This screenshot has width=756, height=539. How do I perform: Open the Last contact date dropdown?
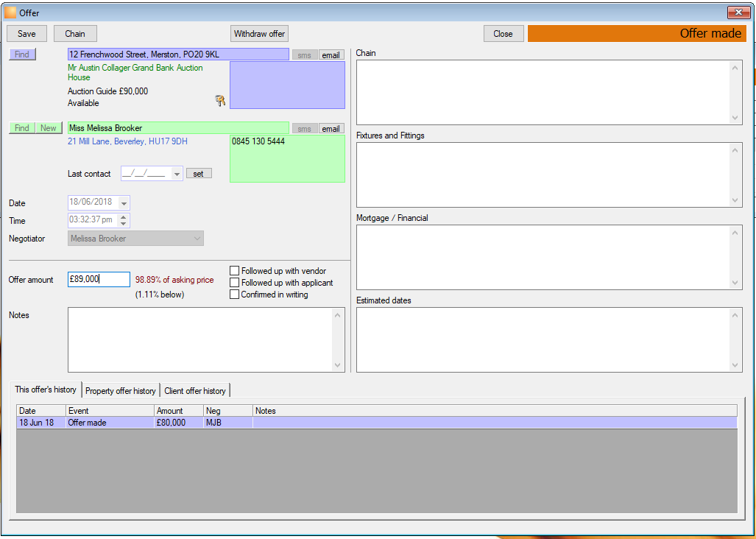177,174
